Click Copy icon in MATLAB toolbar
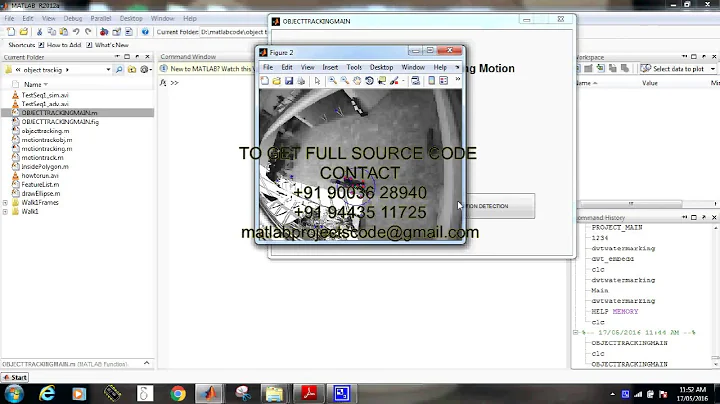Image resolution: width=720 pixels, height=404 pixels. [51, 32]
